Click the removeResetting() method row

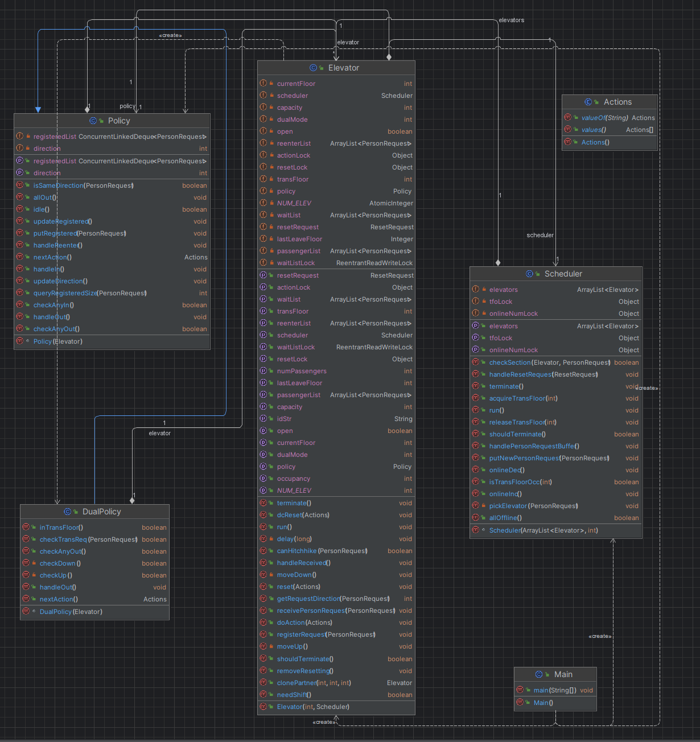point(336,671)
